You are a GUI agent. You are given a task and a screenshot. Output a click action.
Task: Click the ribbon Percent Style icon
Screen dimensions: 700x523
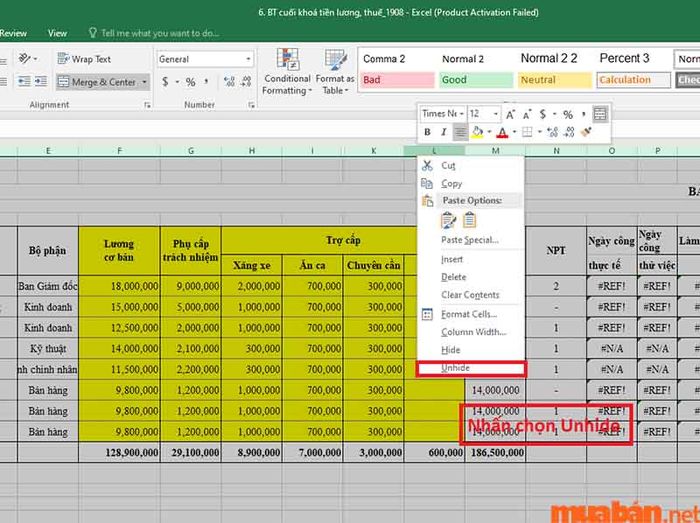tap(191, 82)
